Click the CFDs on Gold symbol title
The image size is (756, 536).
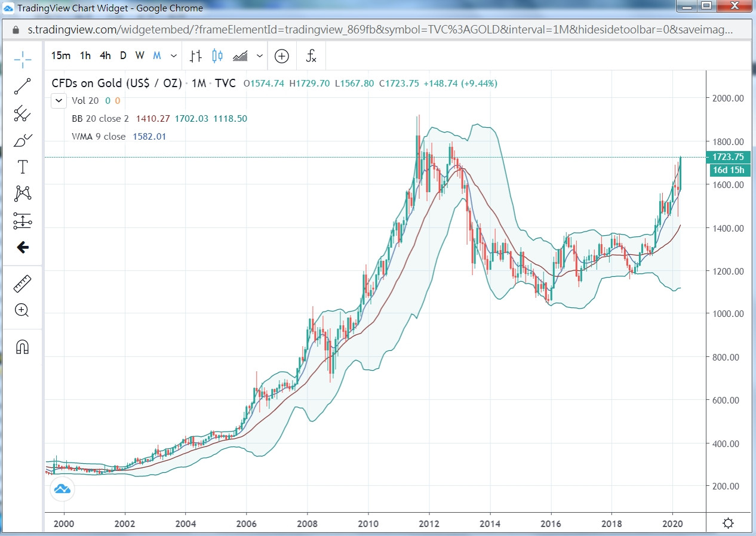point(117,84)
